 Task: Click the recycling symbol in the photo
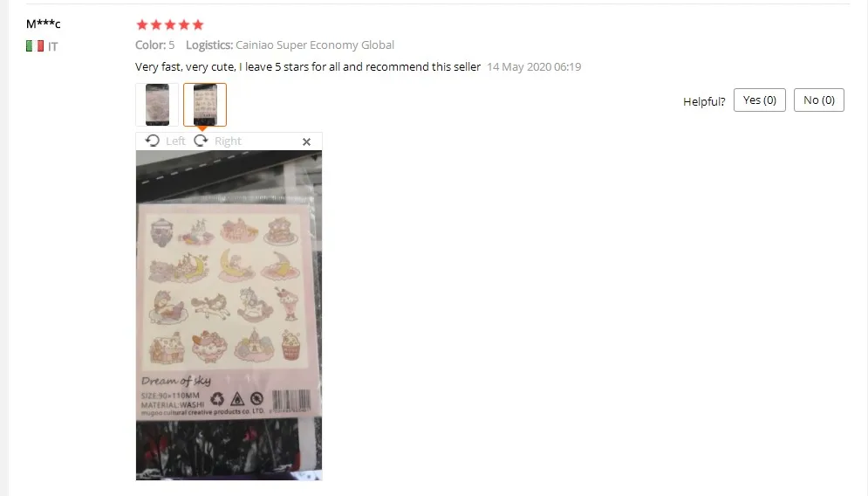[x=217, y=398]
